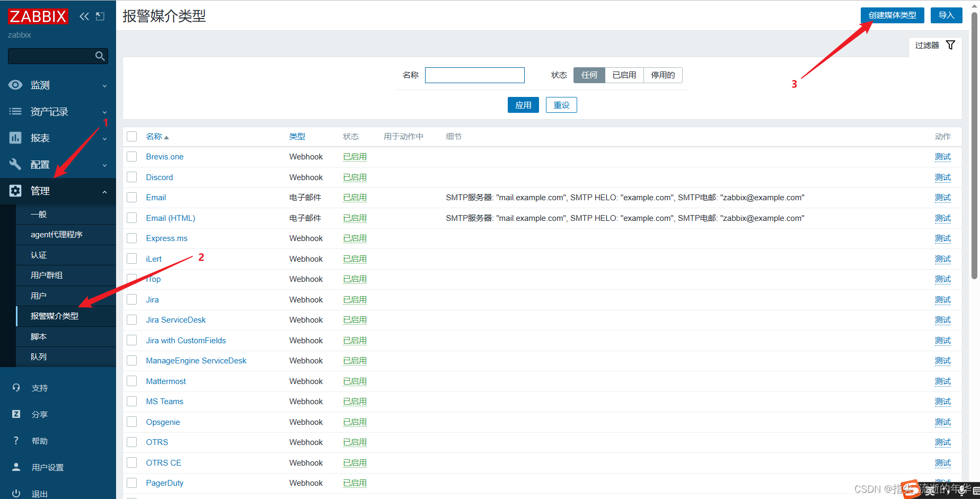This screenshot has width=980, height=499.
Task: Click the 报表 chart icon
Action: pos(15,138)
